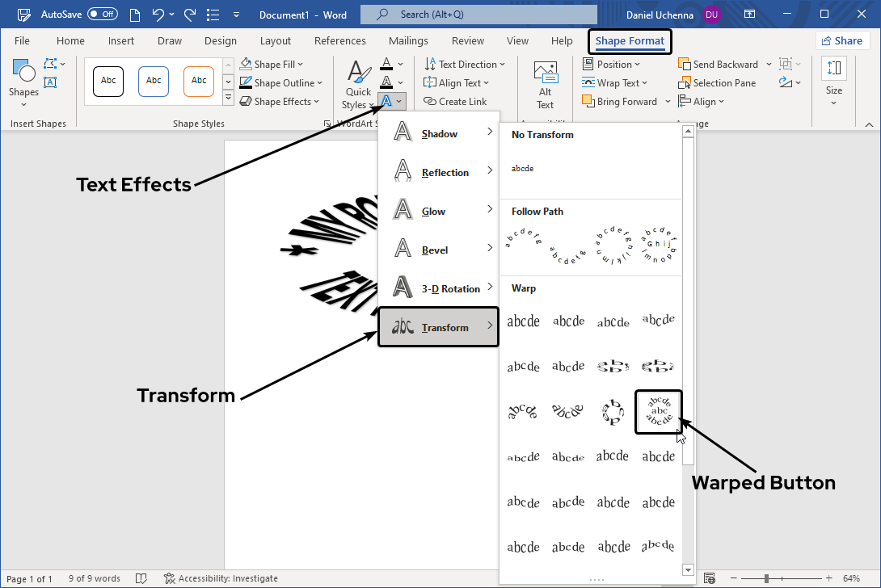This screenshot has width=881, height=588.
Task: Switch to the Layout tab
Action: [276, 40]
